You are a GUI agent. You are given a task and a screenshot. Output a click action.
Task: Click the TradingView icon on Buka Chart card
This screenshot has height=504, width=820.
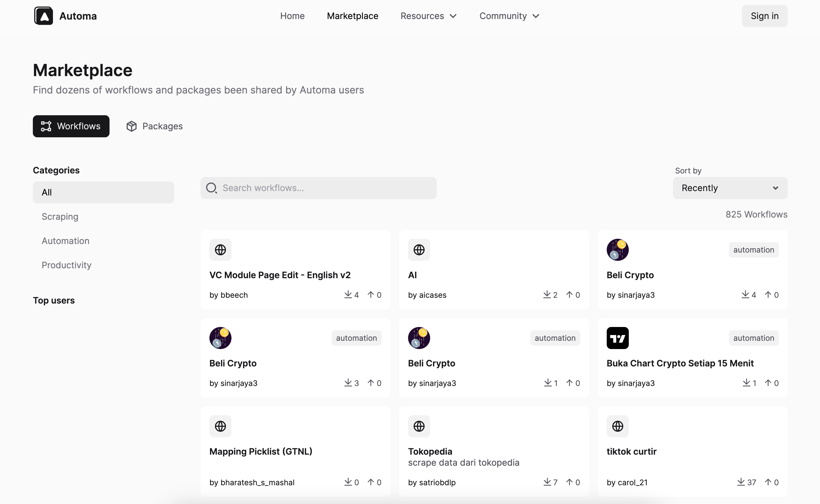617,338
